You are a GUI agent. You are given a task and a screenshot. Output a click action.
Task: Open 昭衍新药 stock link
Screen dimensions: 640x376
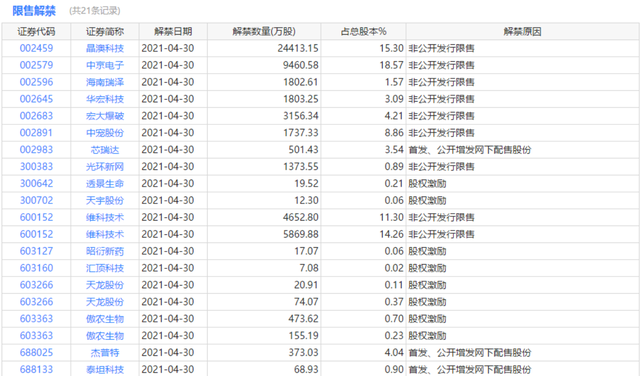(x=105, y=251)
